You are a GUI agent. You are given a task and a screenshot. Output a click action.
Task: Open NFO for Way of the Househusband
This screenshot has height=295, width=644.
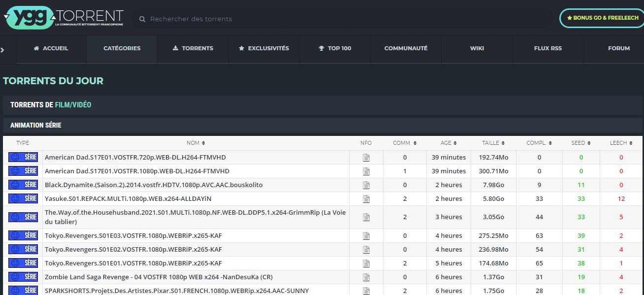tap(366, 217)
